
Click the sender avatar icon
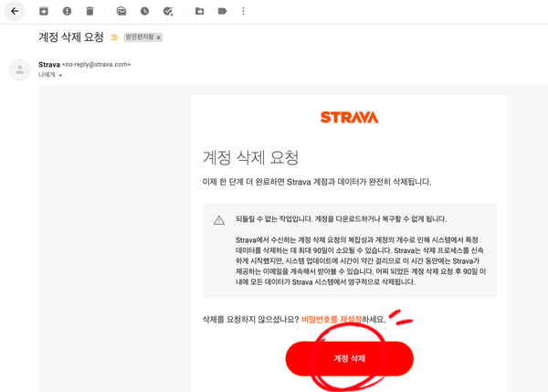(19, 69)
